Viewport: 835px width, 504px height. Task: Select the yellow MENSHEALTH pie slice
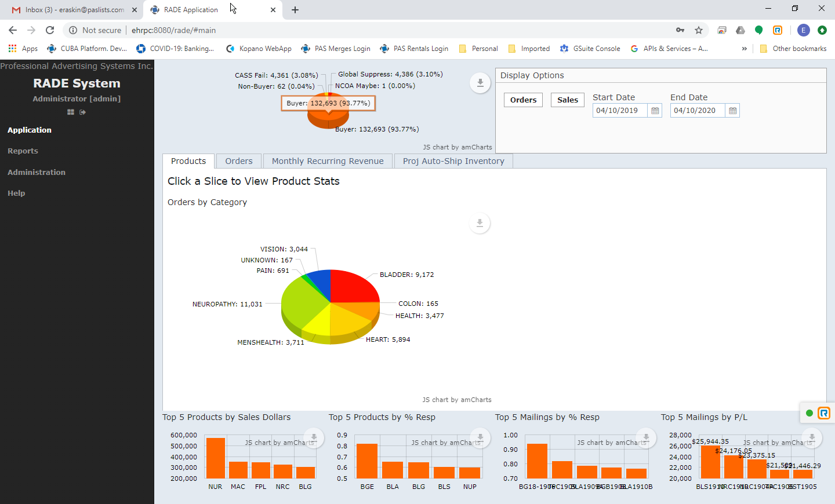pyautogui.click(x=319, y=324)
